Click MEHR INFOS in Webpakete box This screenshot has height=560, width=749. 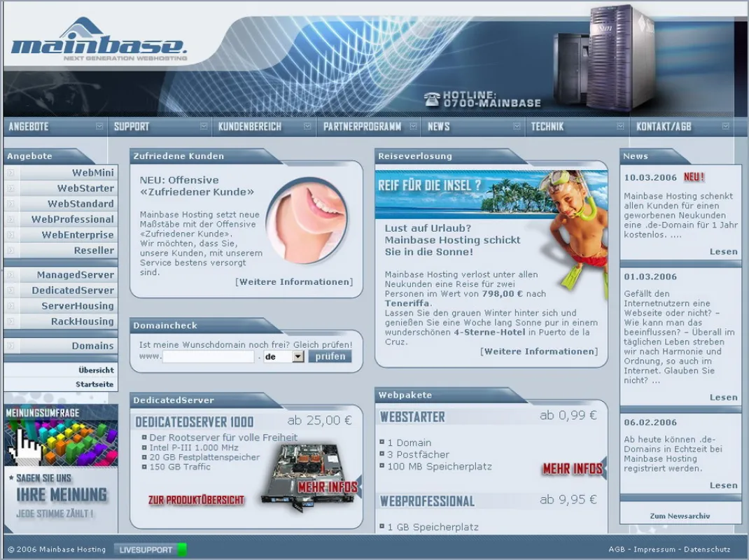573,469
